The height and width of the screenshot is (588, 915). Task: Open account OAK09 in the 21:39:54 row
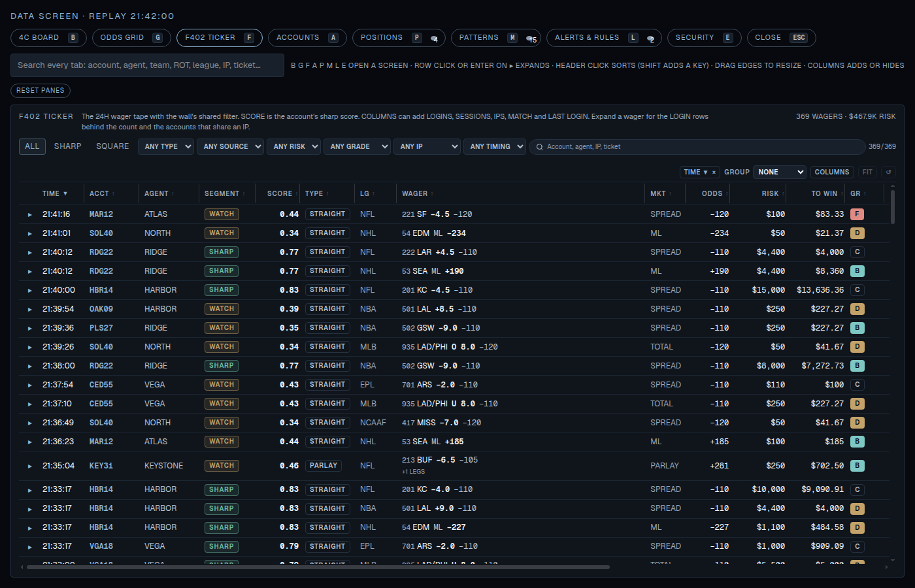click(x=101, y=309)
